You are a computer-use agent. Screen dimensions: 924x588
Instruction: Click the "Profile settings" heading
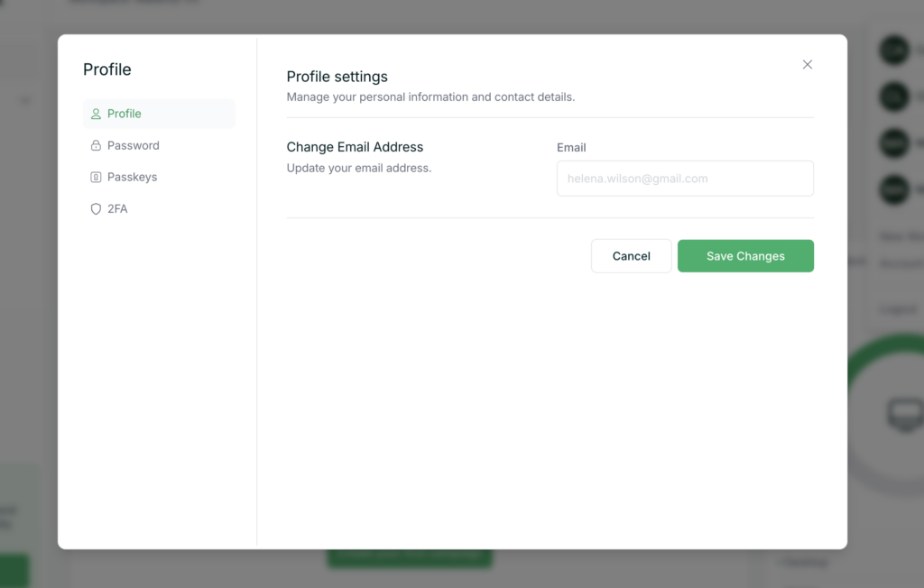[x=337, y=77]
